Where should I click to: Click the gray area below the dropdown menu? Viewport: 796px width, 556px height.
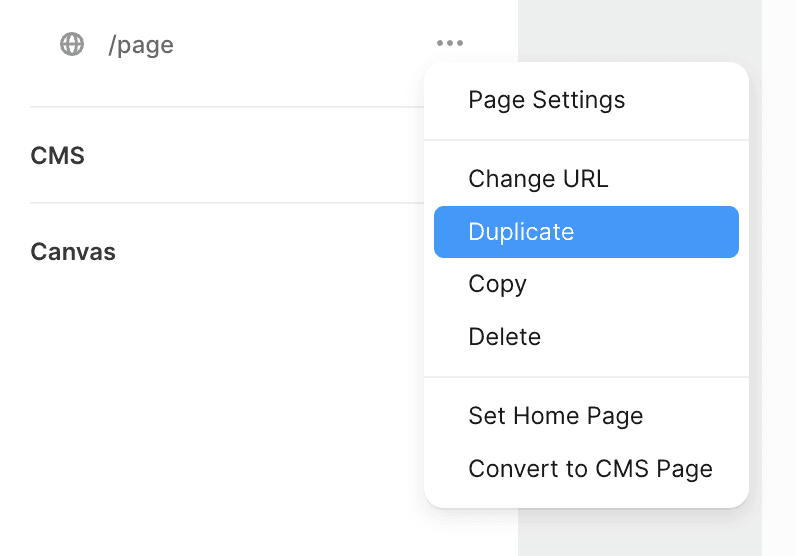[x=640, y=533]
